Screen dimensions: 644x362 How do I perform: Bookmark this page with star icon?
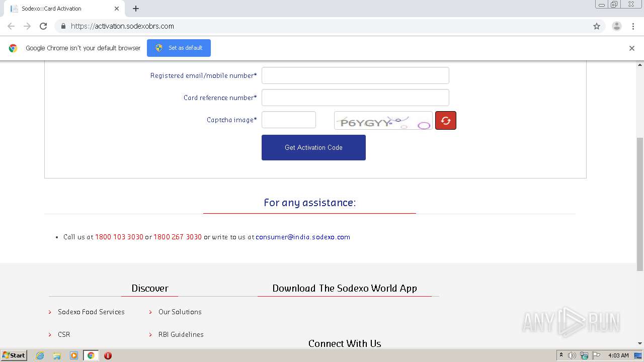(x=597, y=26)
